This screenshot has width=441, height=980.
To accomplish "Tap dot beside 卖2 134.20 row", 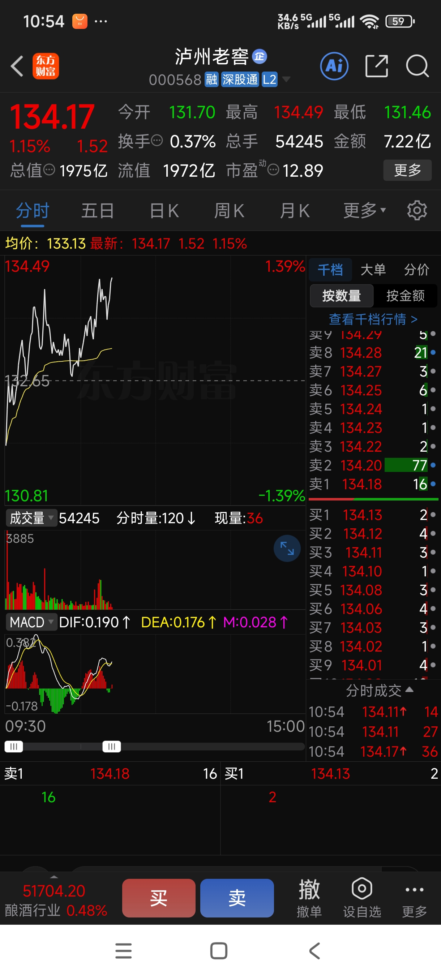I will (x=433, y=465).
